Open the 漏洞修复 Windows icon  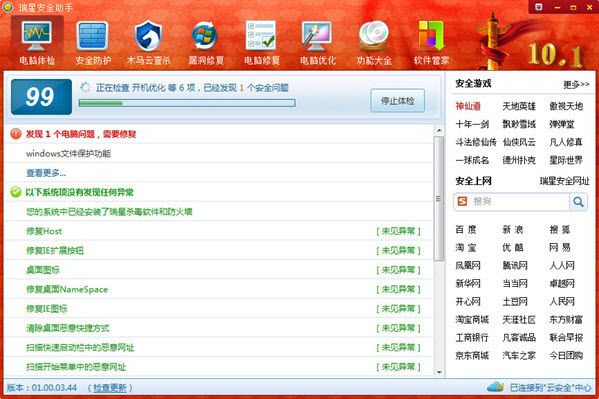coord(205,37)
